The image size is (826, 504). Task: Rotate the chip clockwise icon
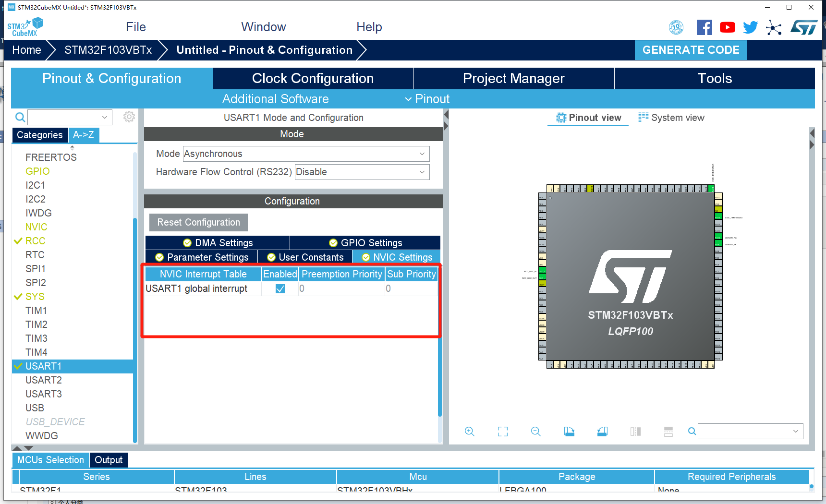point(569,432)
